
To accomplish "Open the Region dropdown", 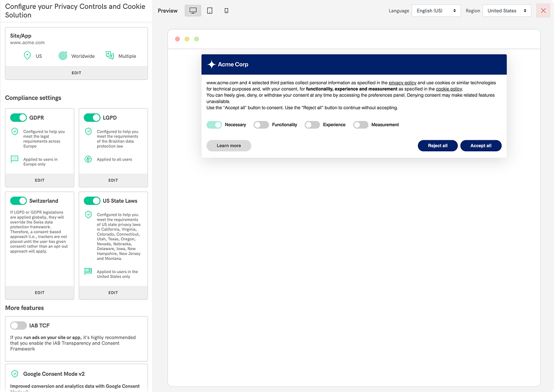I will tap(506, 11).
